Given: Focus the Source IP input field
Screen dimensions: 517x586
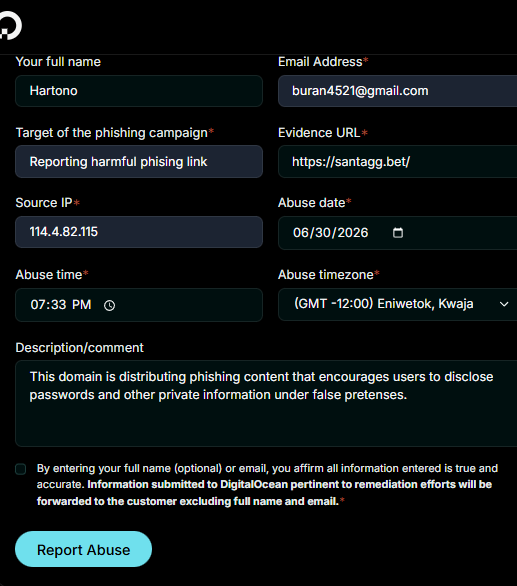Looking at the screenshot, I should click(139, 232).
